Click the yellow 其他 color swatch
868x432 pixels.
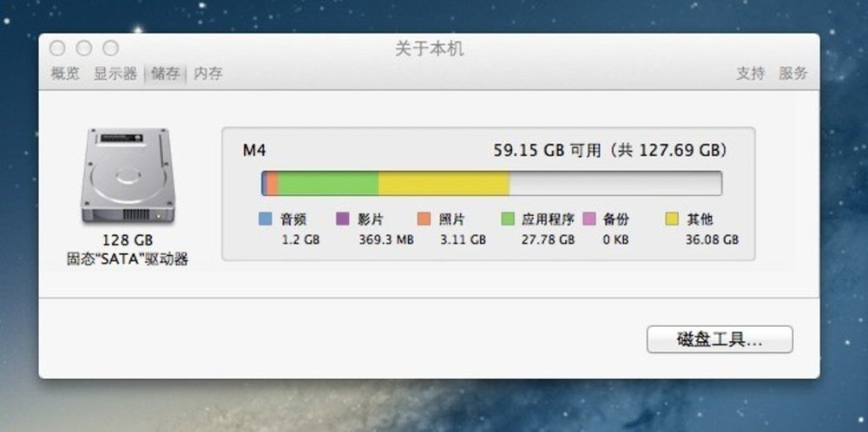672,219
